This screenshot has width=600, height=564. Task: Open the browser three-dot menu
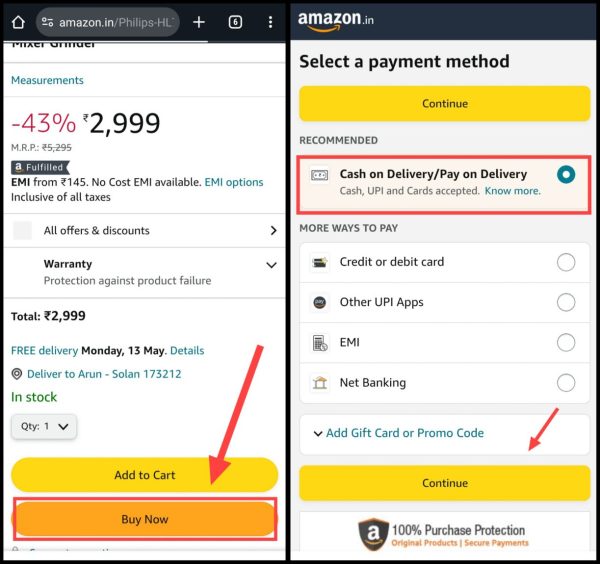pos(270,22)
